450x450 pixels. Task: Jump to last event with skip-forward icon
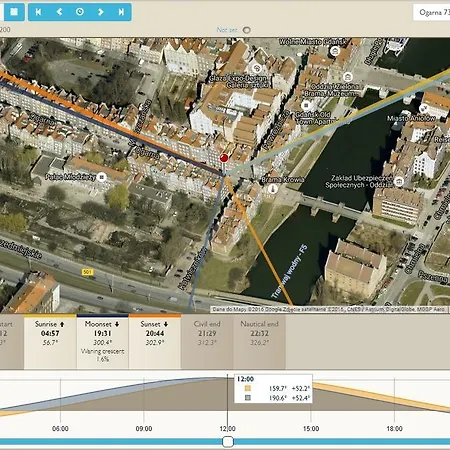click(121, 12)
